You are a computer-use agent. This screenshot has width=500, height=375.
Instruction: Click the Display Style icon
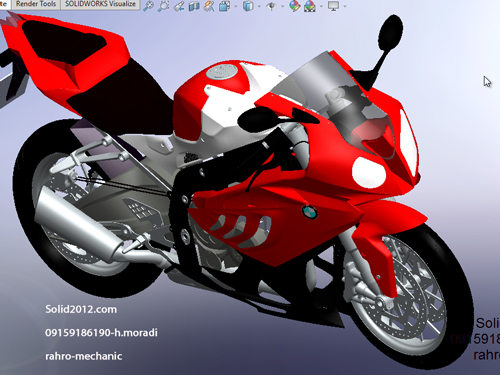point(248,6)
